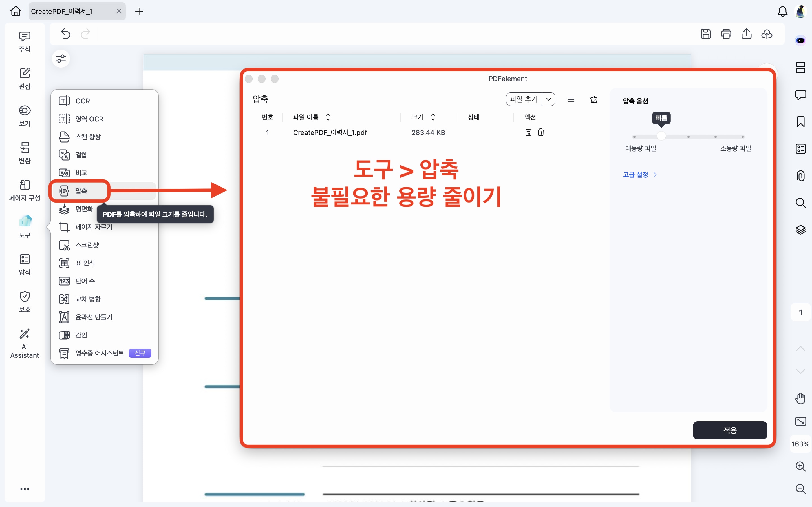Click the 파일 추가 button

point(524,99)
